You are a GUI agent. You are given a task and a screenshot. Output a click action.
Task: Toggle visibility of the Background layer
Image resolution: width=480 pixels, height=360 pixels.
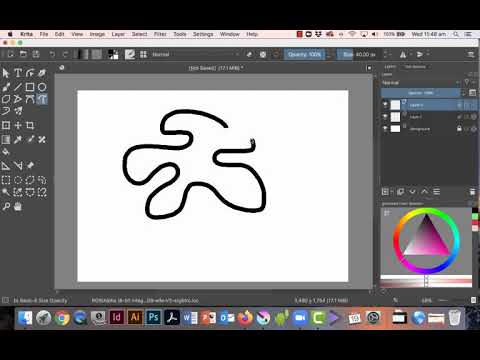click(385, 128)
